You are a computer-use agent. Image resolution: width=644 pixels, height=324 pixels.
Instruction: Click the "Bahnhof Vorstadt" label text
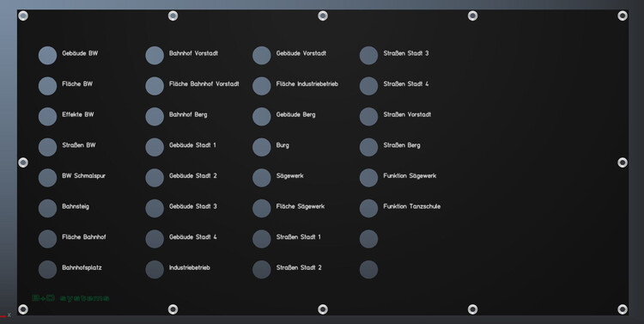click(x=193, y=53)
